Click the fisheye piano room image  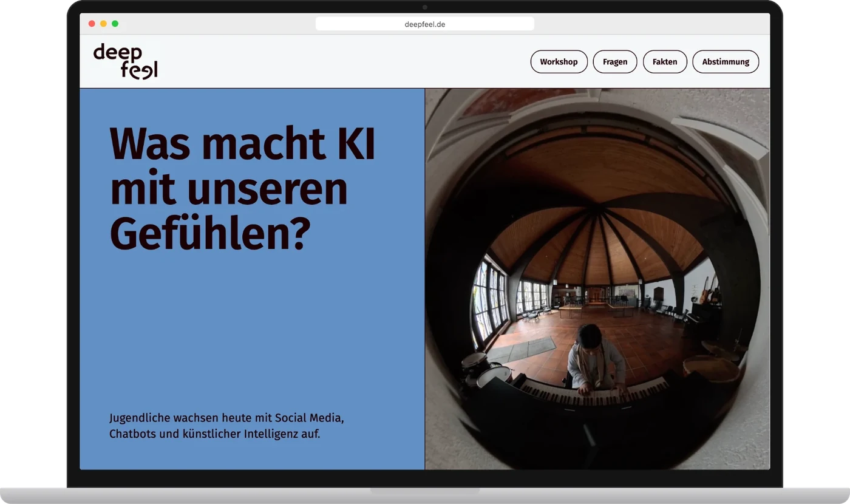(x=597, y=279)
